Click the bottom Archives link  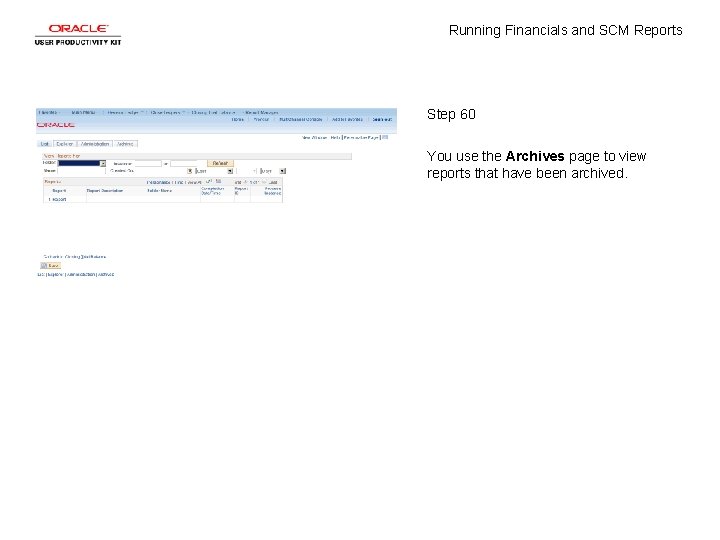click(x=106, y=274)
